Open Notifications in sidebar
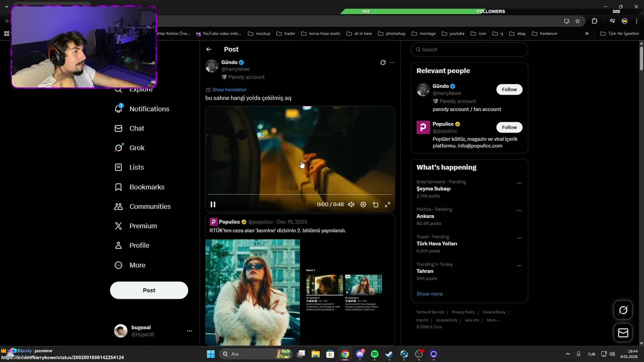This screenshot has width=644, height=362. (143, 109)
